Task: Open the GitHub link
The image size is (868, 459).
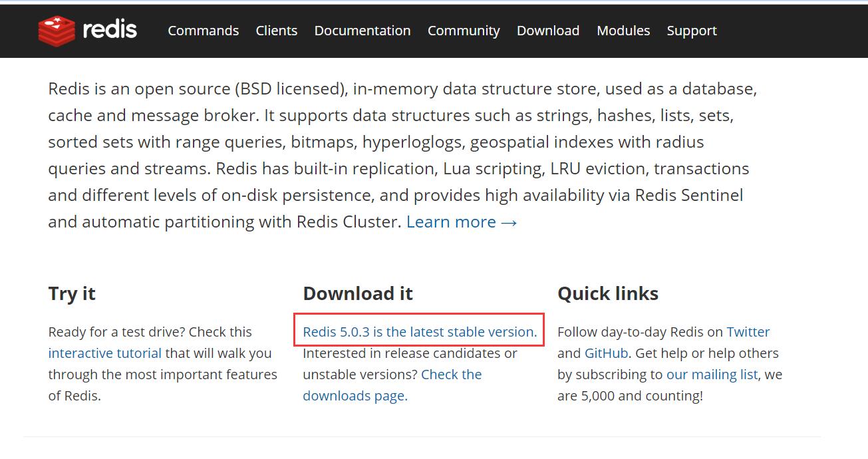Action: click(606, 353)
